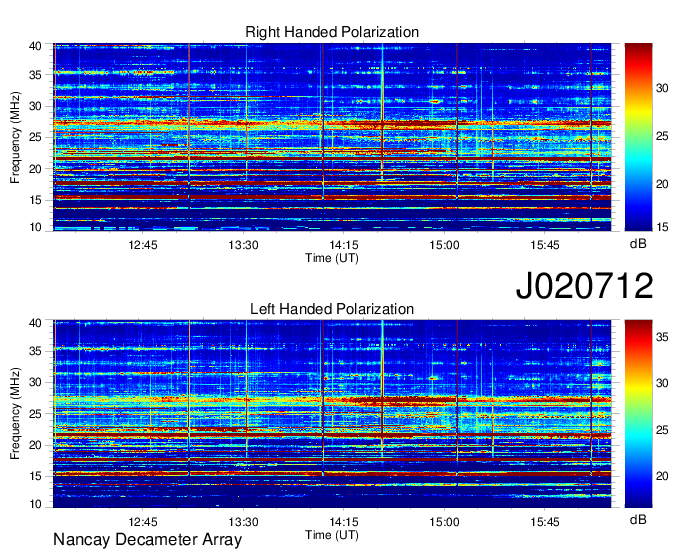Click the 13:30 tick label on bottom plot
The image size is (680, 552).
coord(244,522)
